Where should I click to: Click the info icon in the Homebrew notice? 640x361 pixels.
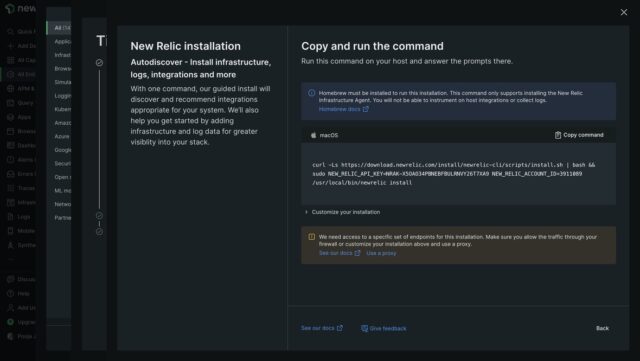tap(311, 93)
